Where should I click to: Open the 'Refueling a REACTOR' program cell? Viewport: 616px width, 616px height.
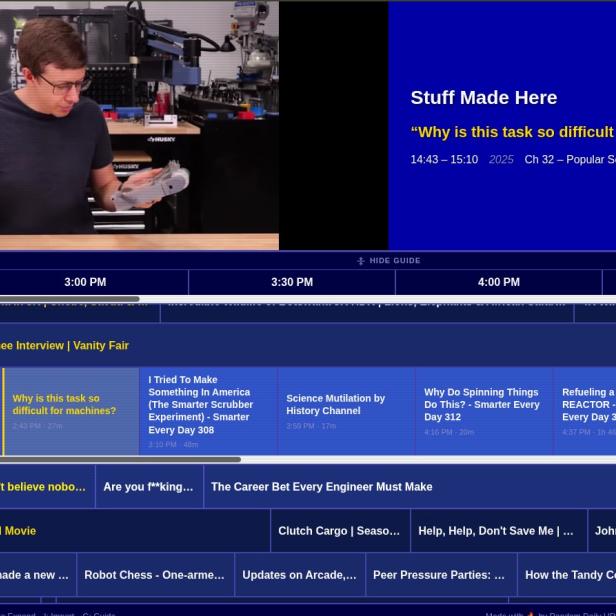585,411
